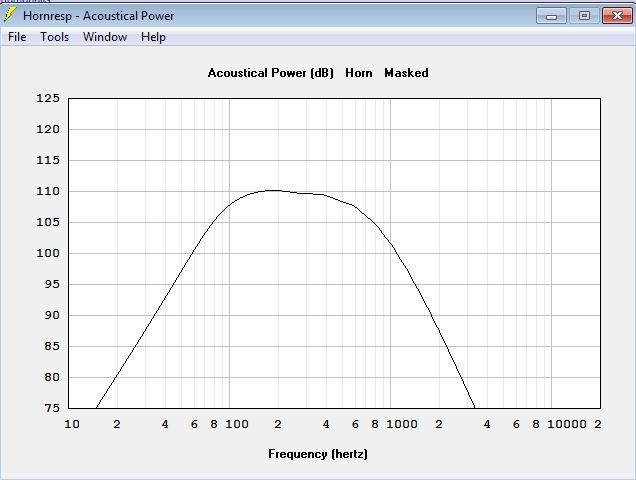Click the Hornresp lightning app icon

[x=10, y=15]
